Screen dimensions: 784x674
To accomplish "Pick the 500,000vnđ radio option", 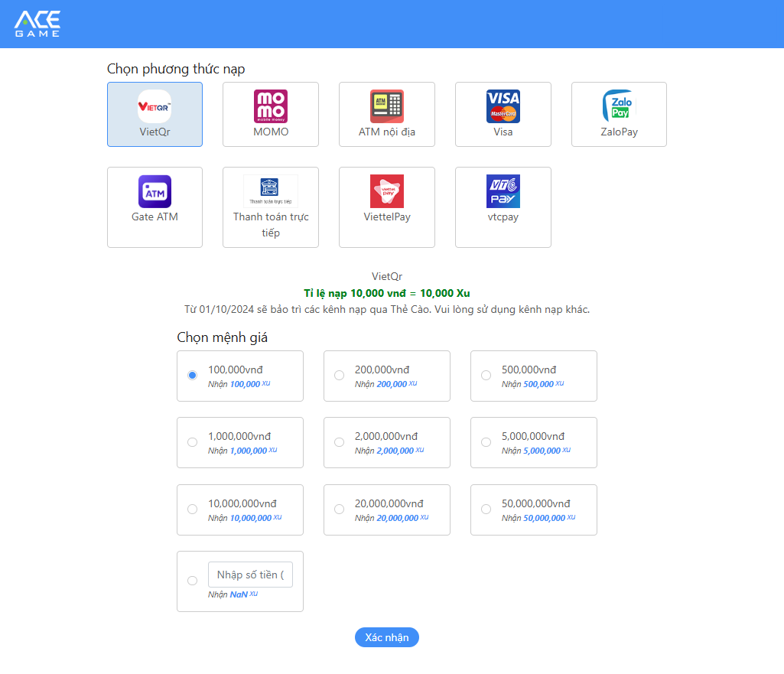I will pos(486,375).
